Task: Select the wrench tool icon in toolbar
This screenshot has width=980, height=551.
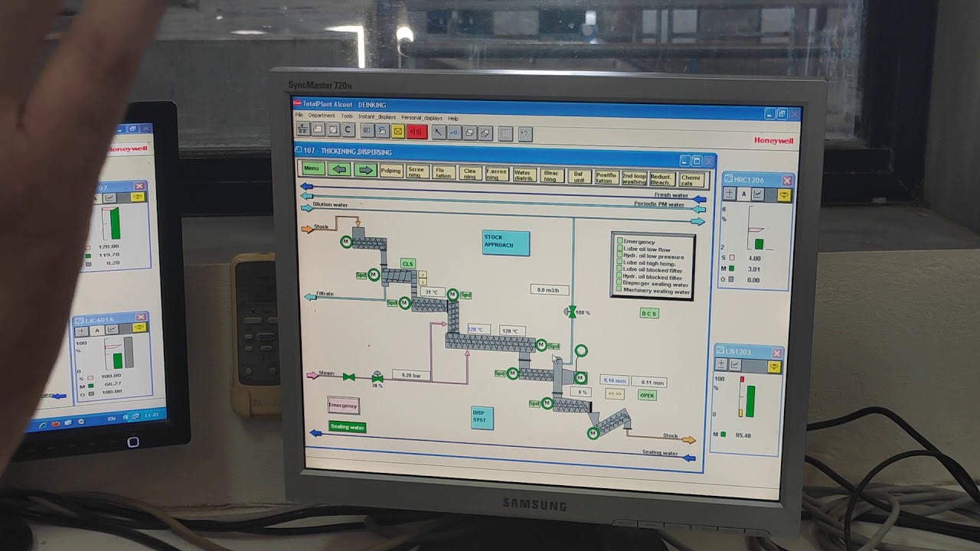Action: 438,132
